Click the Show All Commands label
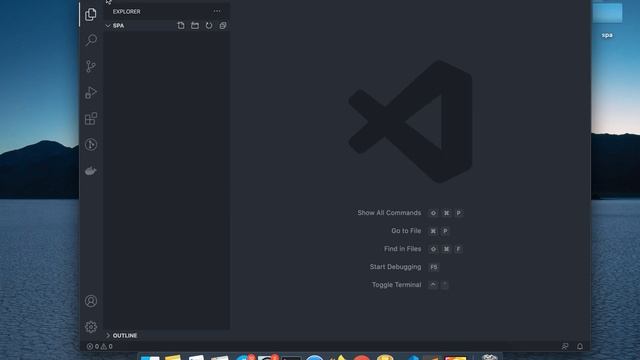This screenshot has height=360, width=640. 389,213
